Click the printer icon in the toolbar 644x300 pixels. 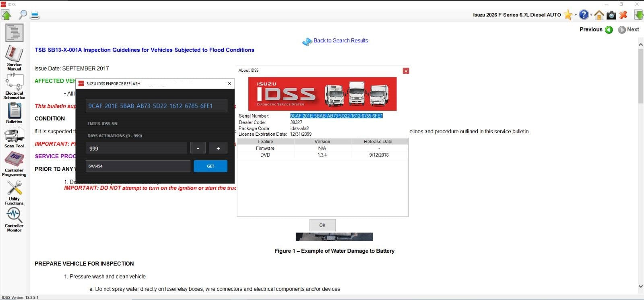(x=35, y=15)
